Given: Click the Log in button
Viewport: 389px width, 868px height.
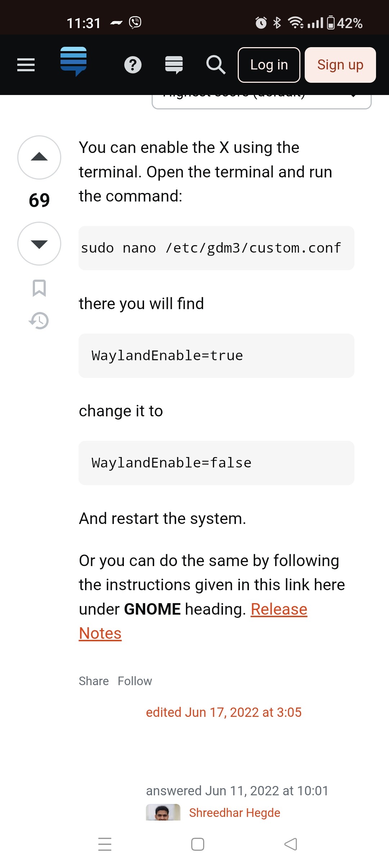Looking at the screenshot, I should 269,65.
